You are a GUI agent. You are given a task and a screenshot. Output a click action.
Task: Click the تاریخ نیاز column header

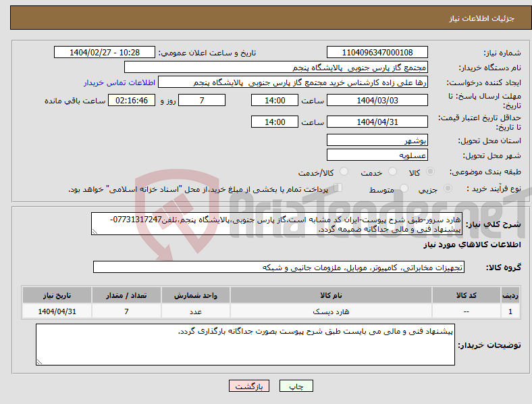[57, 295]
